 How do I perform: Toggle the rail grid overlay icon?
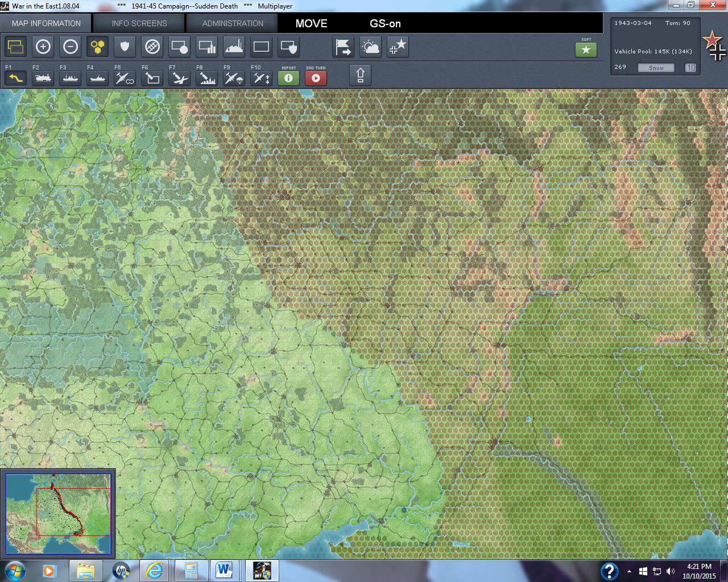point(152,47)
